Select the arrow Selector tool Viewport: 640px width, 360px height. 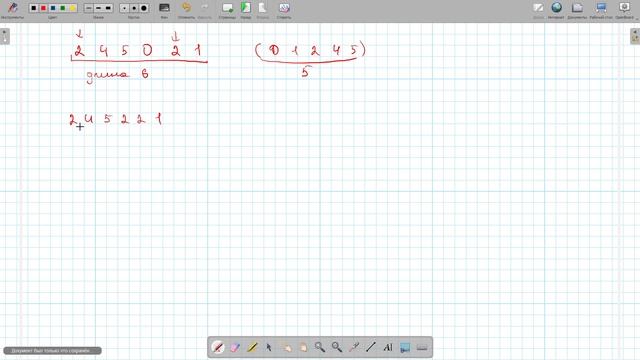[269, 347]
